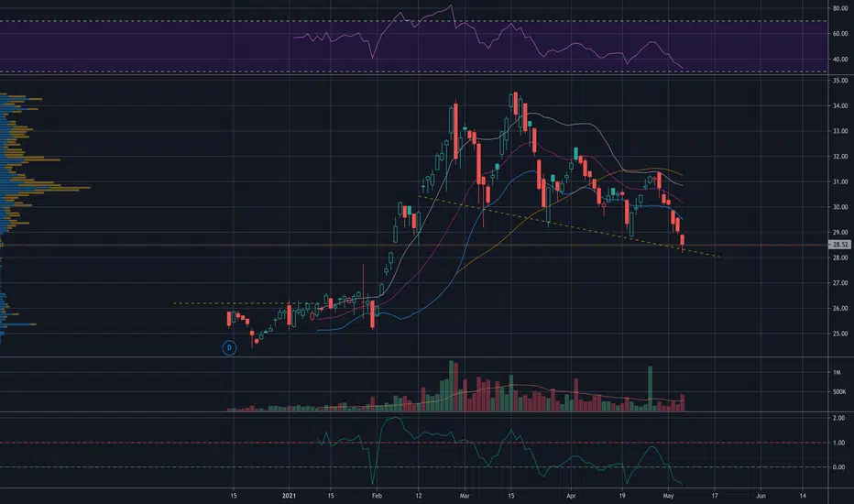Click the 12 label on time axis
Image resolution: width=854 pixels, height=504 pixels.
coord(418,496)
